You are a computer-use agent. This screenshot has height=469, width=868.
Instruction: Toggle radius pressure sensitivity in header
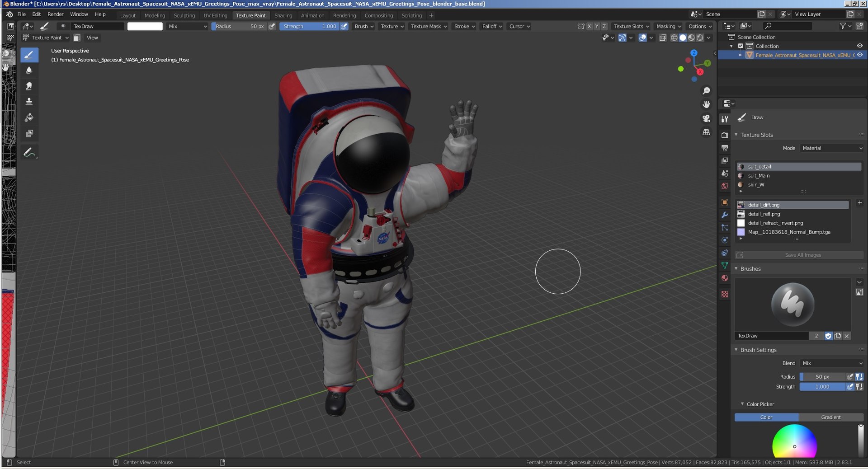click(x=272, y=26)
